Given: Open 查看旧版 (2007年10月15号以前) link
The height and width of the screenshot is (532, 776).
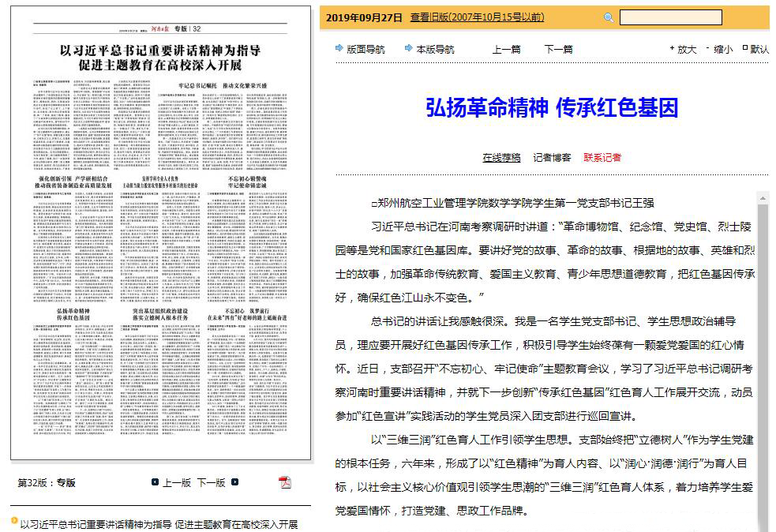Looking at the screenshot, I should click(x=477, y=17).
